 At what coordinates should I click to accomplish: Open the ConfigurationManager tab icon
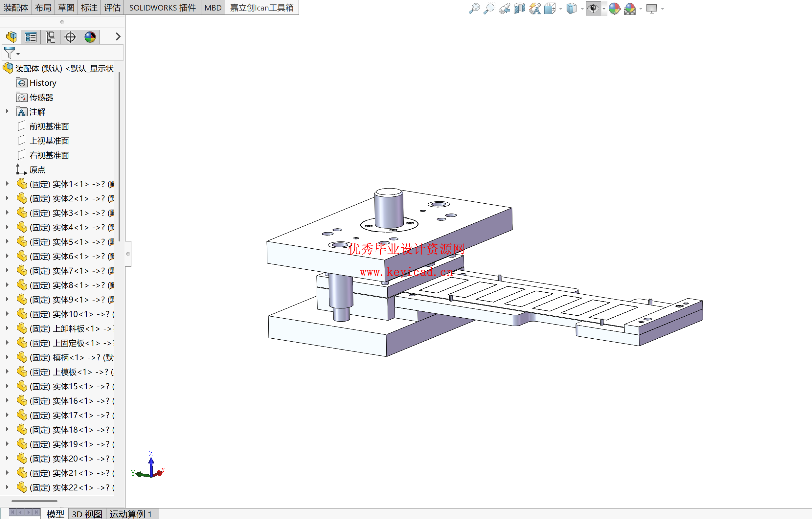[x=51, y=37]
